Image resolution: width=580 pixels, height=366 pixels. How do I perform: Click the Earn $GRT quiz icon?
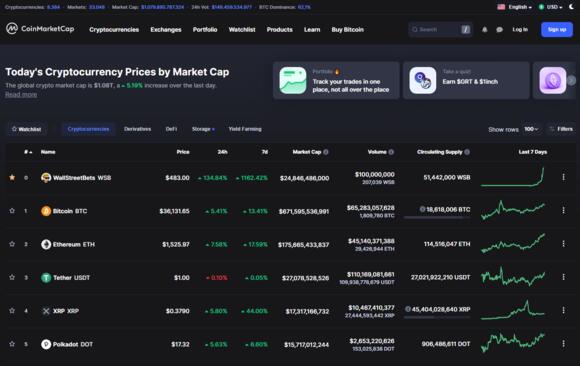coord(423,80)
